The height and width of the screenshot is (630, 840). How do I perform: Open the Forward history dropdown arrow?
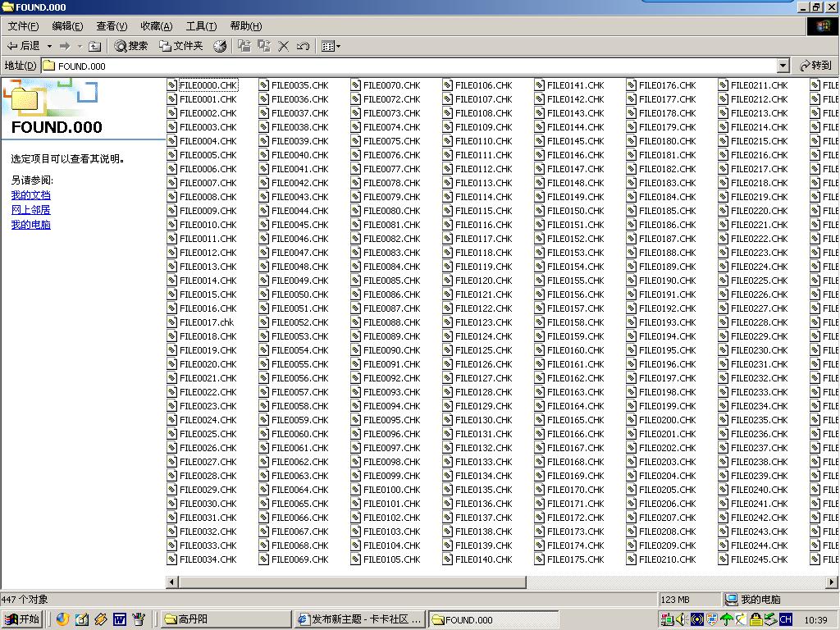(x=80, y=46)
